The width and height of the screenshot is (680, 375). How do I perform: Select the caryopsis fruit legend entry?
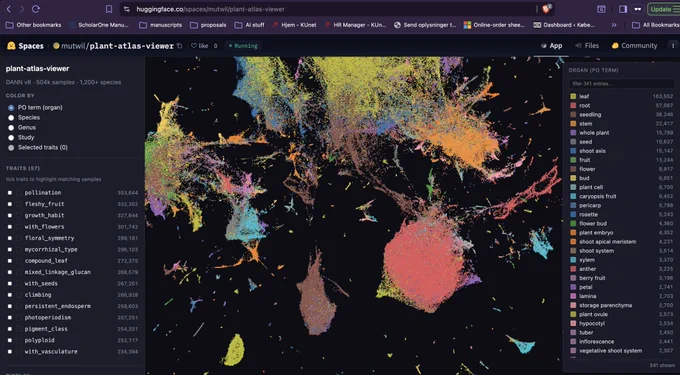(x=621, y=196)
